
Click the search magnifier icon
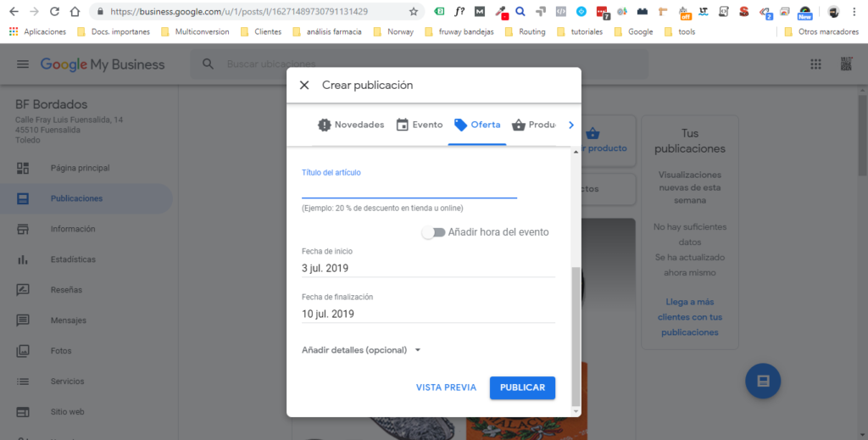[x=208, y=64]
